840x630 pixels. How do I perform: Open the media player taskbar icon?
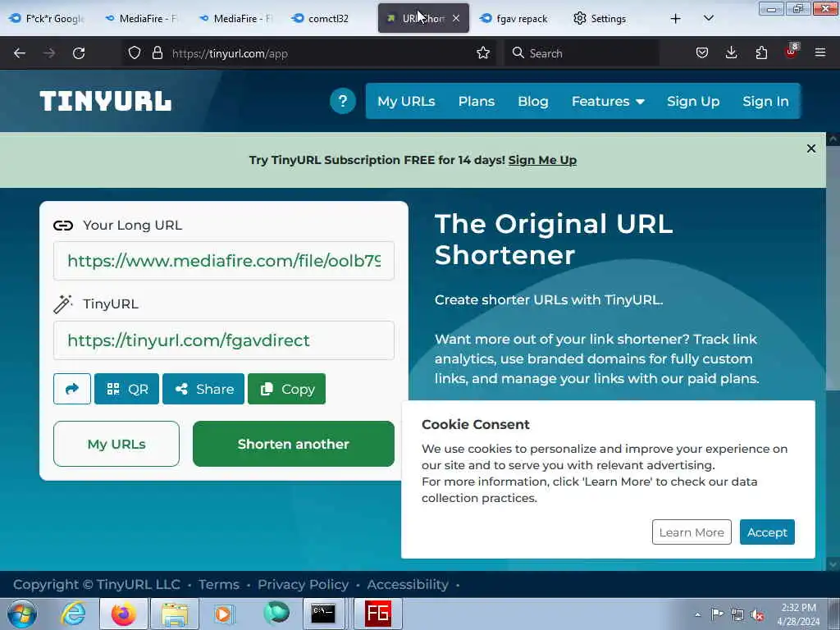[x=223, y=614]
